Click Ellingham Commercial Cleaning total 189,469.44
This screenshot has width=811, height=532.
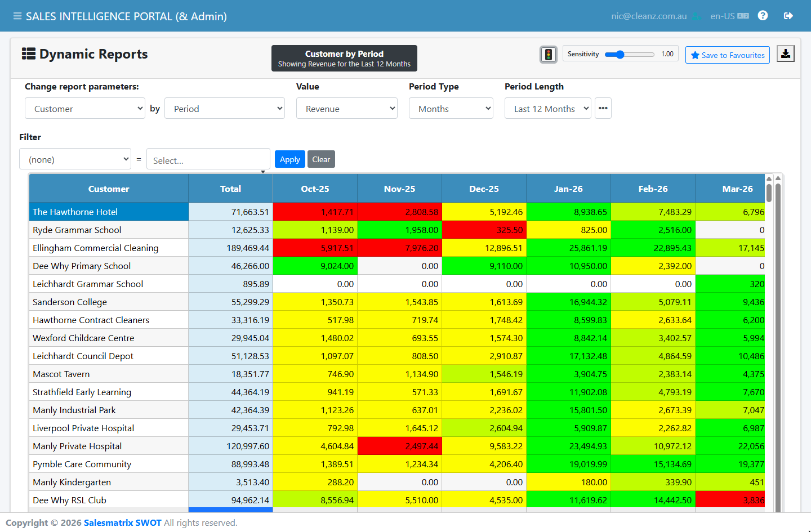[230, 248]
